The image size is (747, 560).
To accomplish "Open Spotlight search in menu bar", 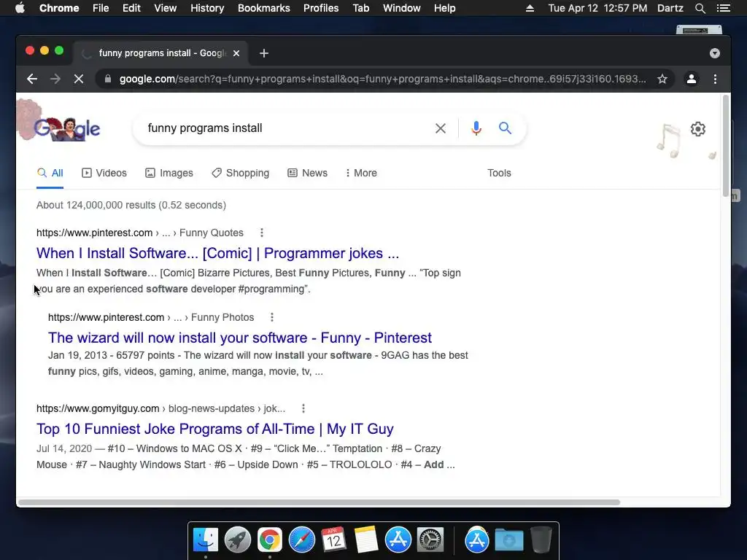I will tap(700, 8).
